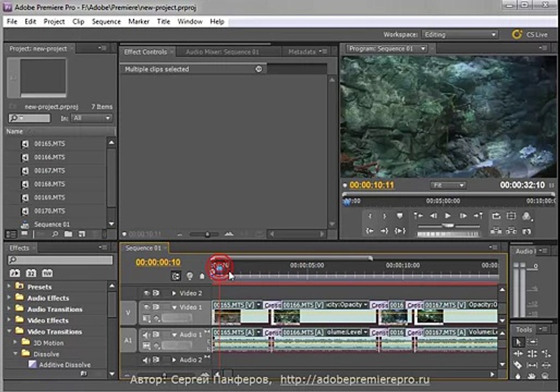The width and height of the screenshot is (560, 392).
Task: Open the Fit zoom level dropdown
Action: click(x=448, y=185)
